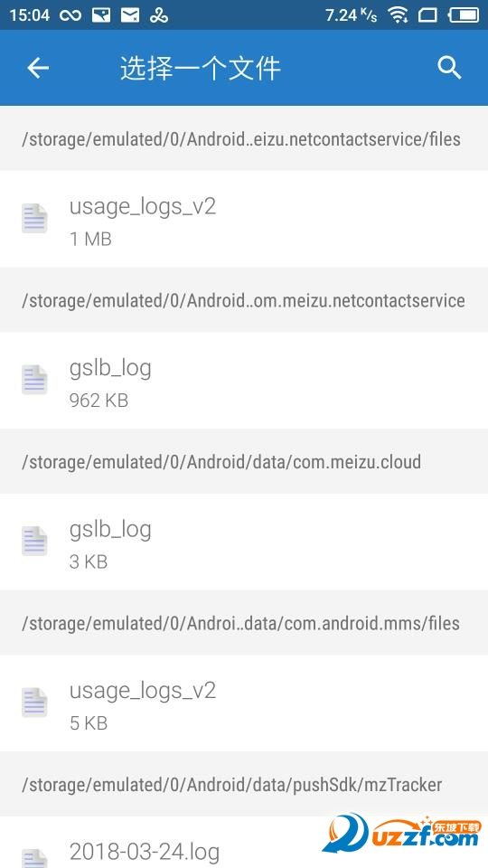Tap the file icon beside 1 MB usage_logs_v2
488x868 pixels.
point(34,218)
